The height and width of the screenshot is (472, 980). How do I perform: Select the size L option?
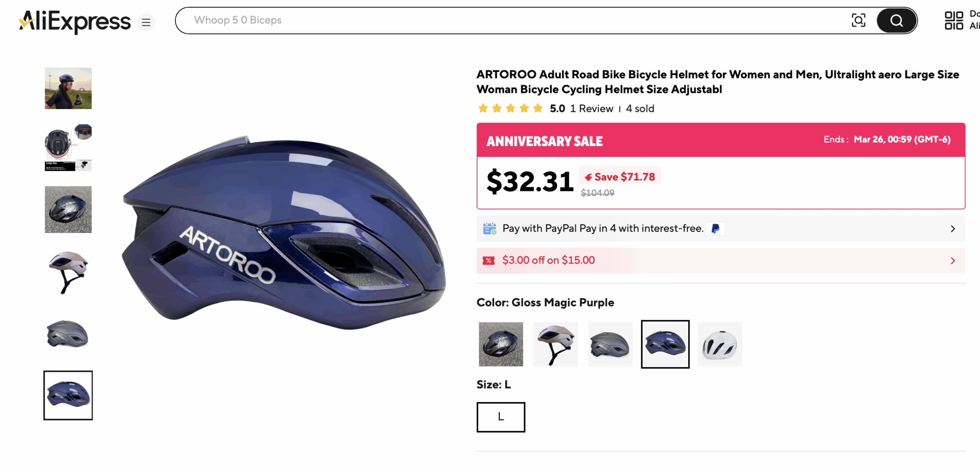[500, 417]
